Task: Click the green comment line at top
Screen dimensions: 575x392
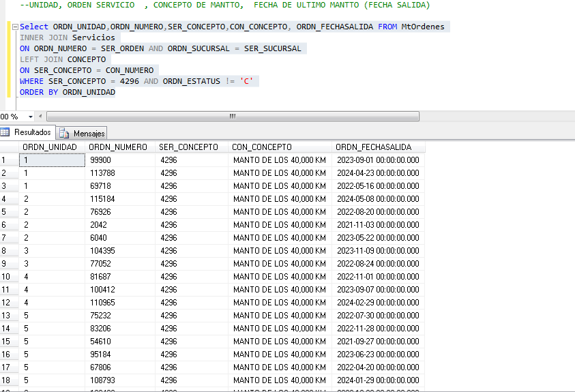Action: coord(225,5)
